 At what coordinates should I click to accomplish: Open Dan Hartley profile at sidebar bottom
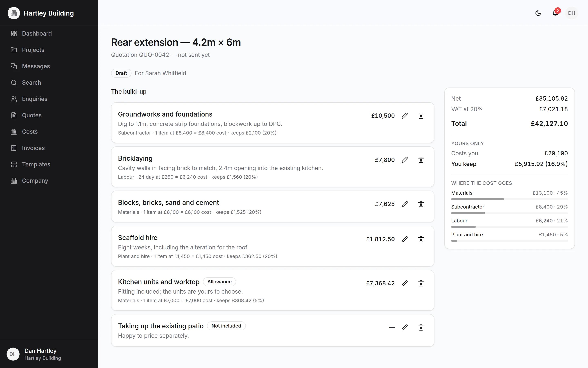point(49,354)
